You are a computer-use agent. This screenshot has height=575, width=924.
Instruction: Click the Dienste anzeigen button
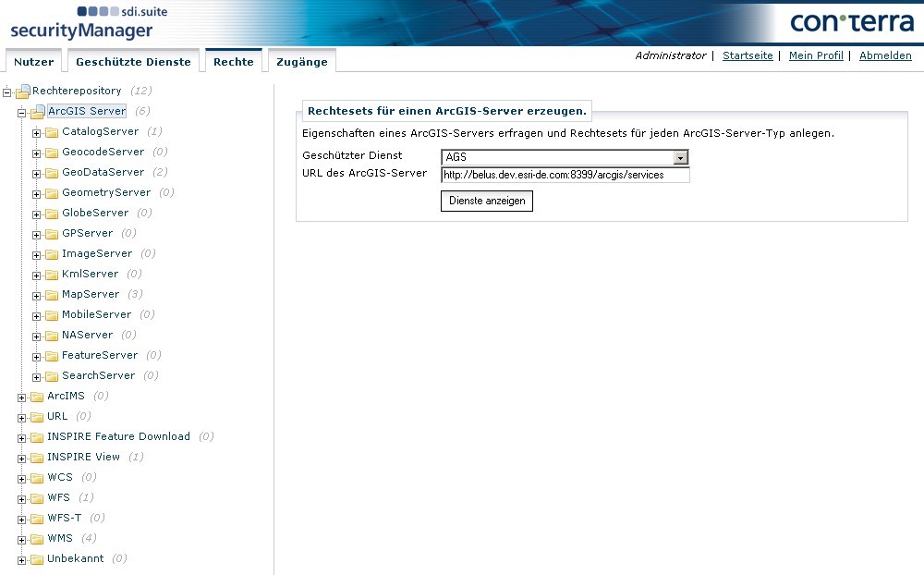click(x=487, y=201)
